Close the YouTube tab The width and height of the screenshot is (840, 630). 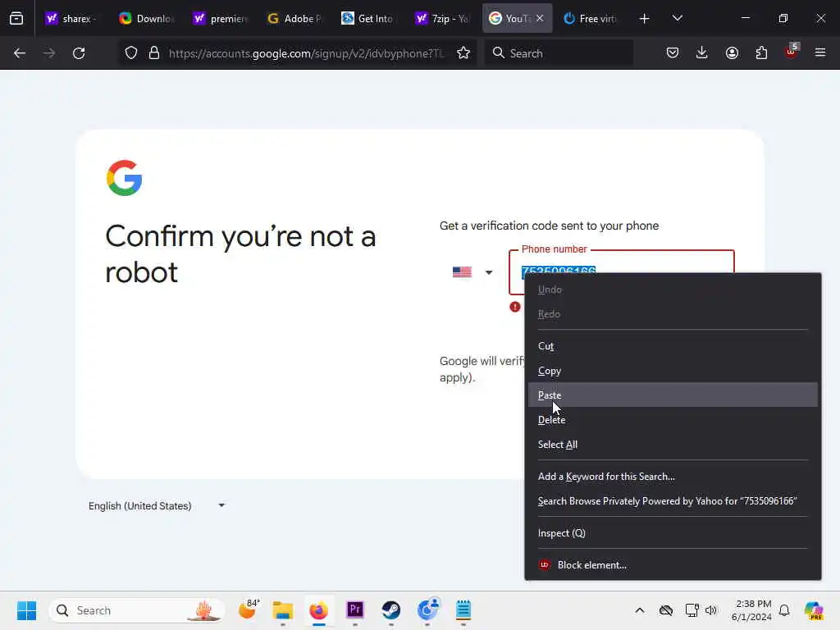click(x=540, y=18)
